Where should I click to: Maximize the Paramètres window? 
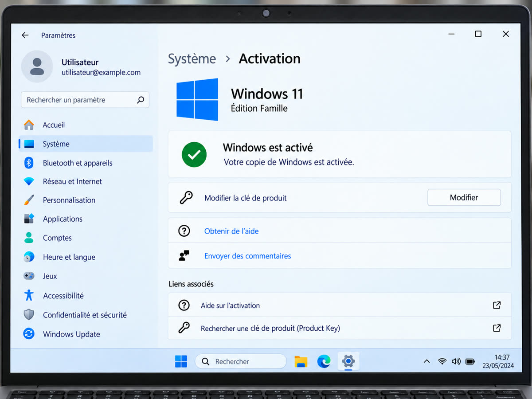(x=478, y=34)
